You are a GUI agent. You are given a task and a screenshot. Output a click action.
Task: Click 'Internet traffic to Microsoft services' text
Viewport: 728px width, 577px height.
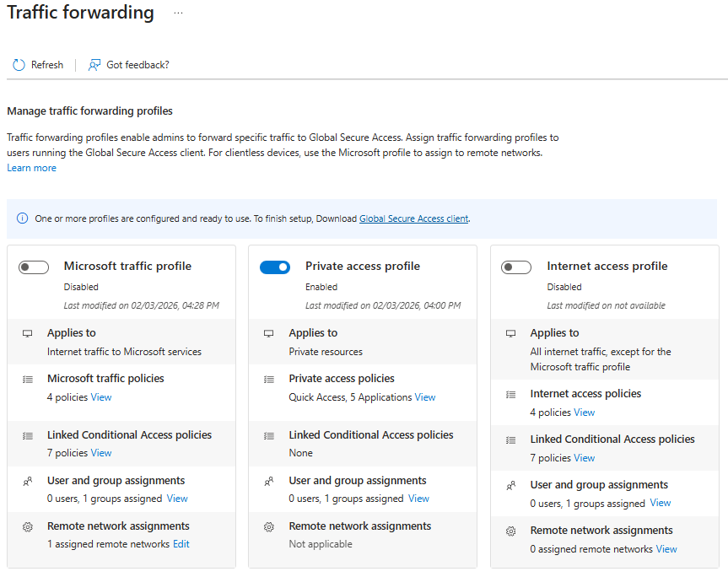click(x=125, y=352)
